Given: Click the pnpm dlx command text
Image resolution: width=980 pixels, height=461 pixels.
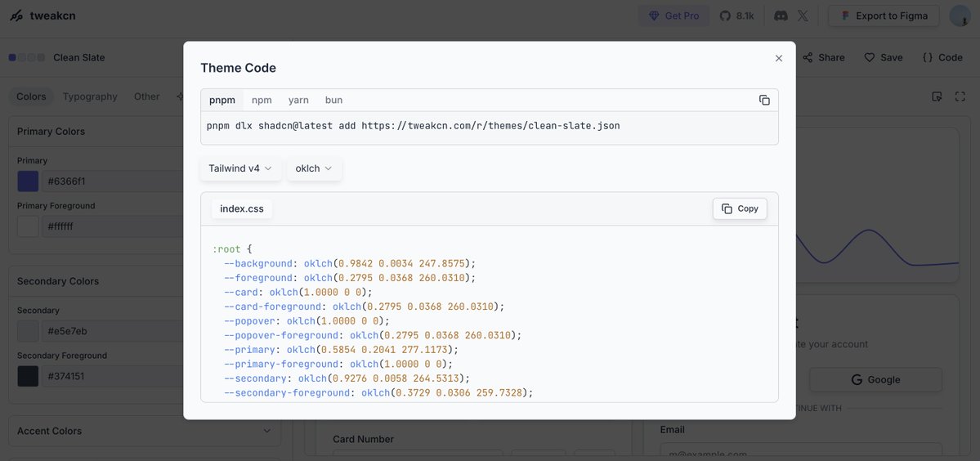Looking at the screenshot, I should pos(413,126).
